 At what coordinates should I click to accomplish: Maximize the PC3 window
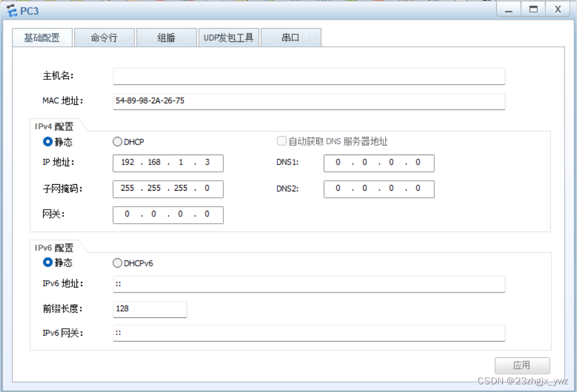(x=533, y=9)
